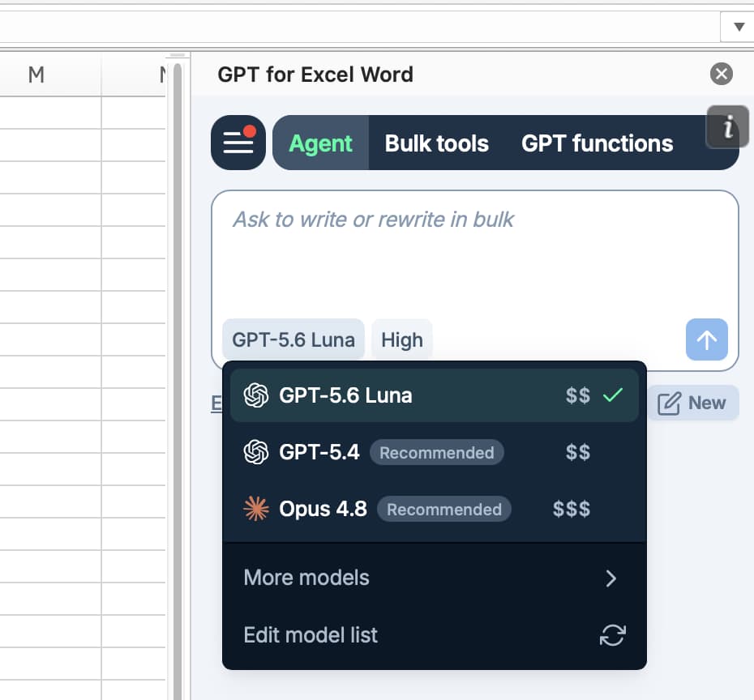
Task: Click the pencil icon in New button
Action: [669, 403]
